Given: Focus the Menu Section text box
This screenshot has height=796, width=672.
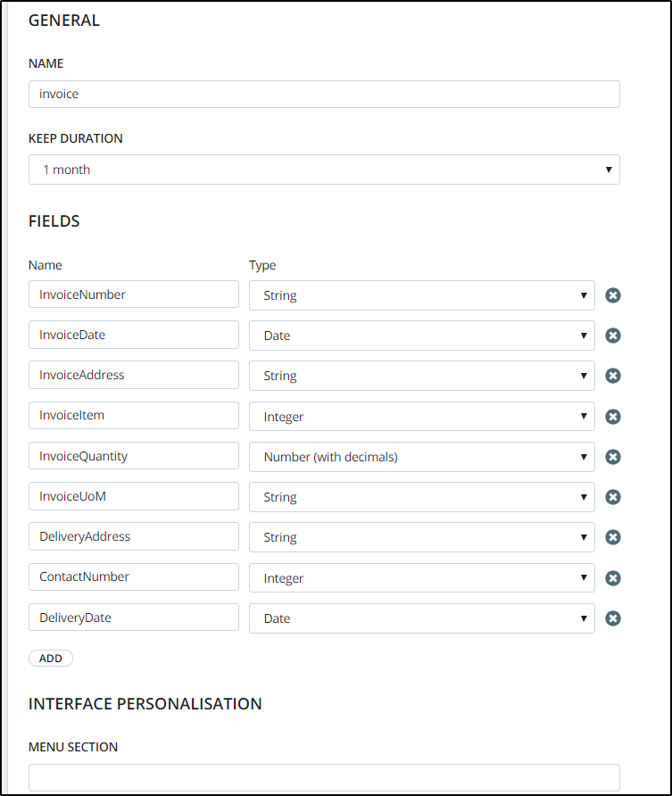Looking at the screenshot, I should 324,777.
